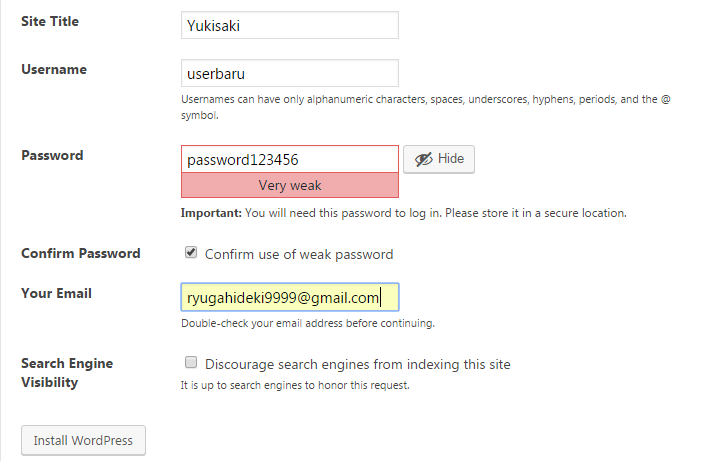This screenshot has width=718, height=461.
Task: Uncheck Confirm use of weak password
Action: [x=191, y=252]
